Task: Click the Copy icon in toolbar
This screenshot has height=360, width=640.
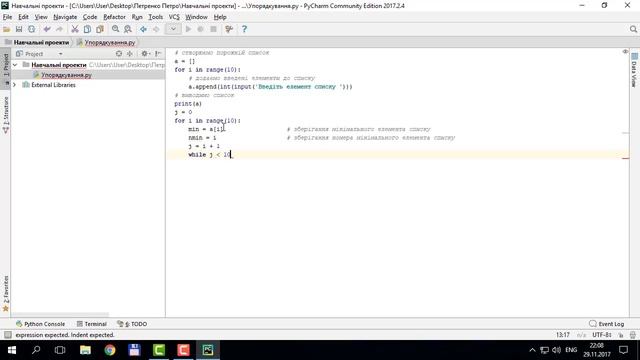Action: tap(87, 29)
